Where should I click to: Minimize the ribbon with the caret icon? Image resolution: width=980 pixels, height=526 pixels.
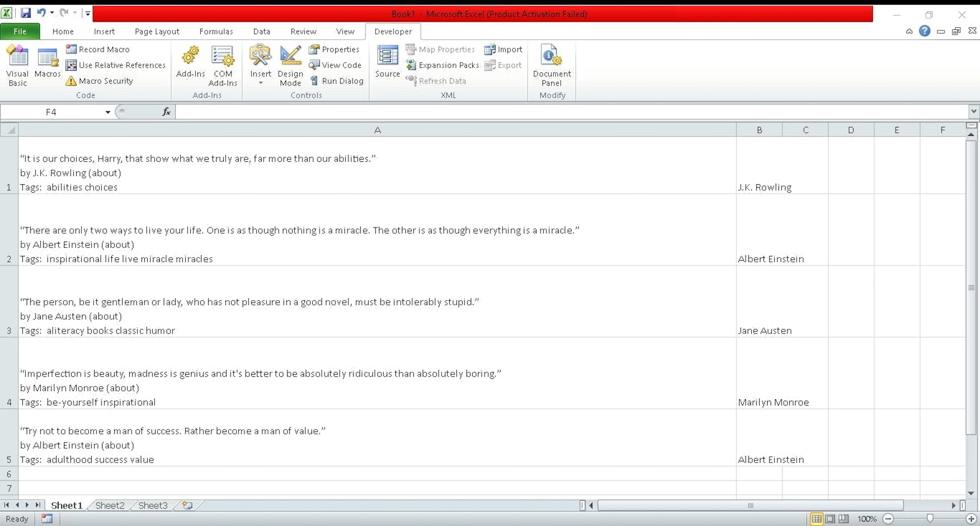(x=909, y=31)
